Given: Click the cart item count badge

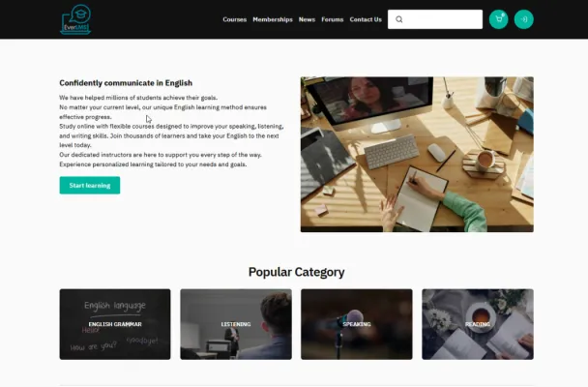Looking at the screenshot, I should tap(503, 15).
